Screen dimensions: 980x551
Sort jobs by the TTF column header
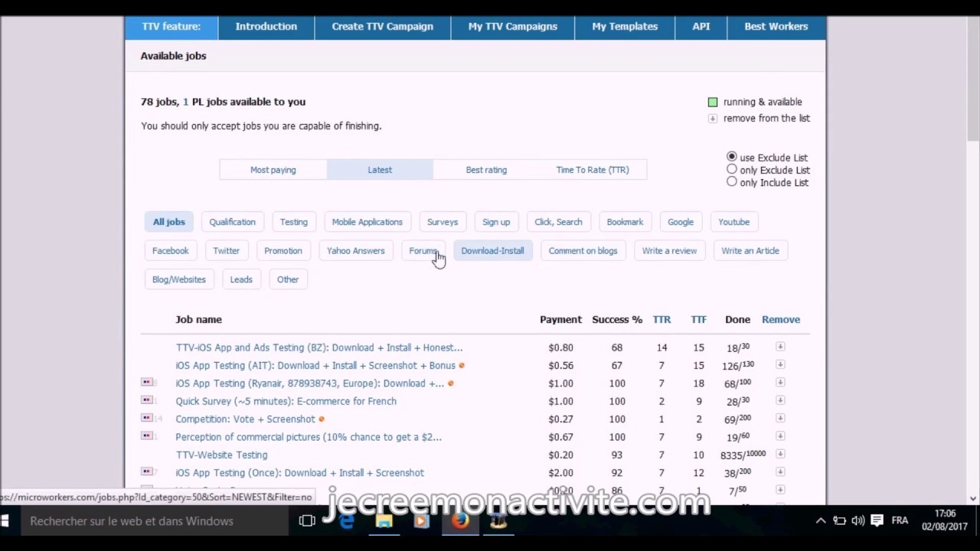[698, 320]
